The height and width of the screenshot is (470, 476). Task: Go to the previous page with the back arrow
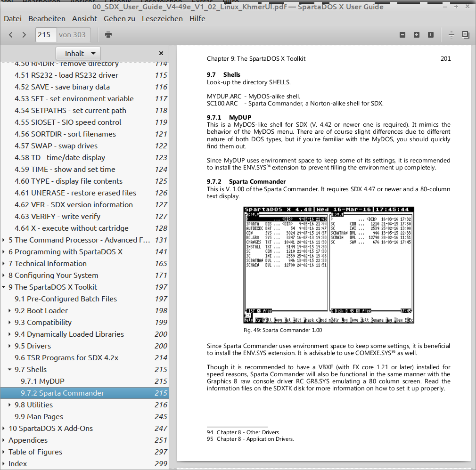(11, 35)
